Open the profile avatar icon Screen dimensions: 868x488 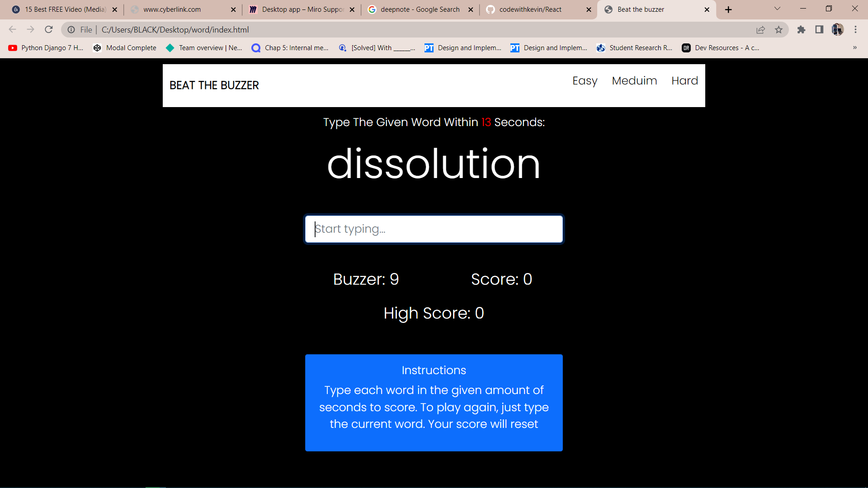837,30
